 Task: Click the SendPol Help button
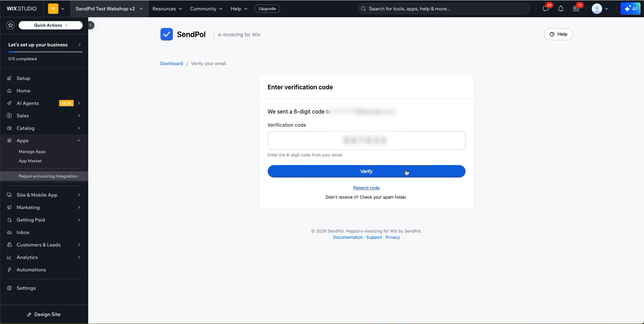[558, 34]
